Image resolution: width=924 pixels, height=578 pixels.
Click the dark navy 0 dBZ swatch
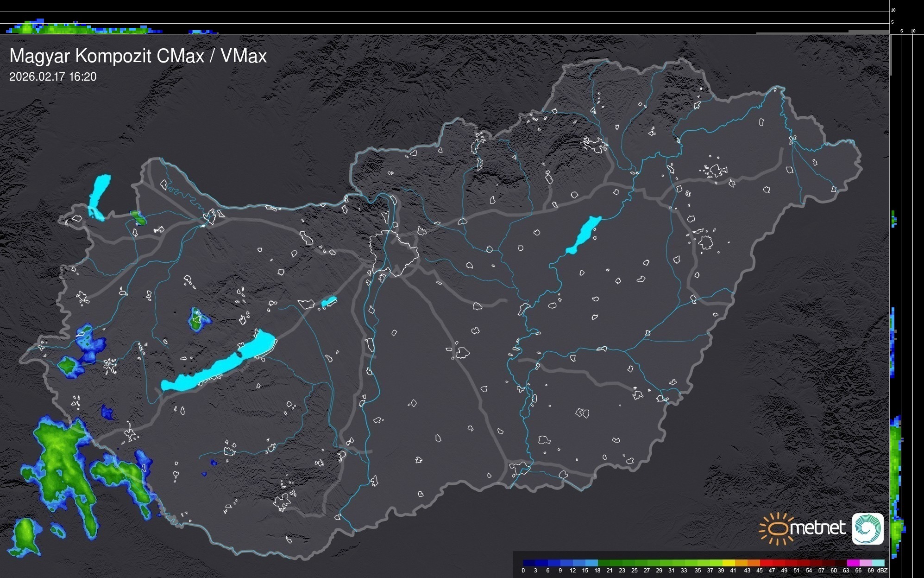pos(529,563)
